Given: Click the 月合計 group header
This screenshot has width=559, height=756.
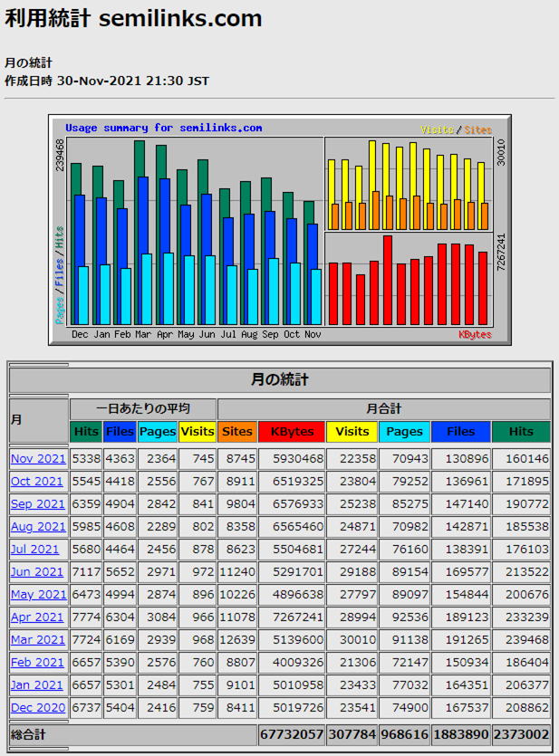Looking at the screenshot, I should tap(383, 409).
